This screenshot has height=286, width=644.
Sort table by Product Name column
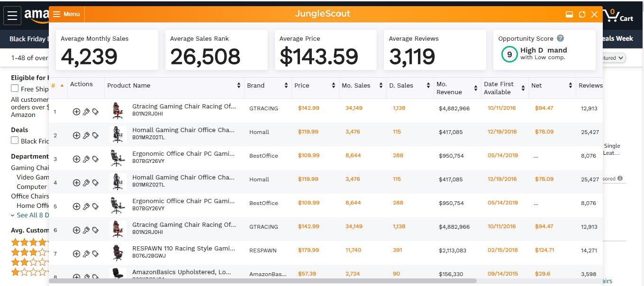(239, 86)
